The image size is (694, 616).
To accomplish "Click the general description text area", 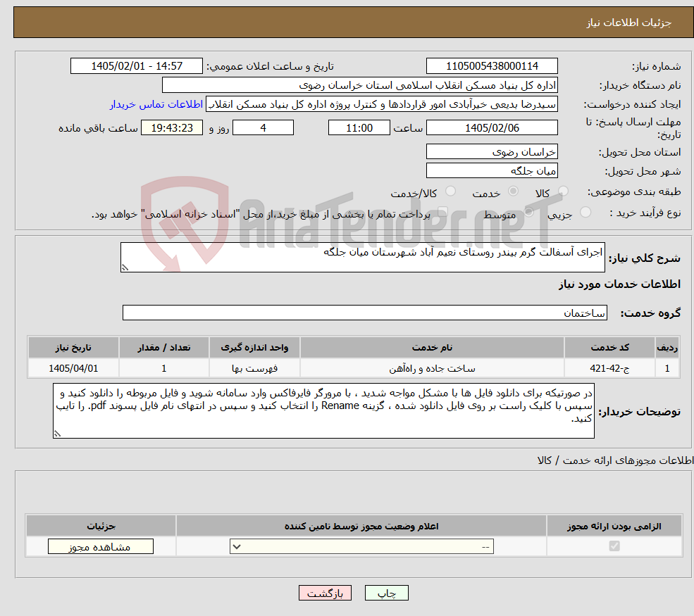I will coord(362,257).
